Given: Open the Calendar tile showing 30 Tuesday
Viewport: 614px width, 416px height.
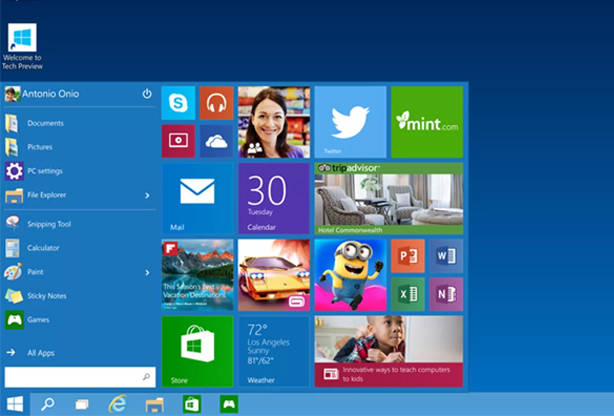Looking at the screenshot, I should point(274,199).
